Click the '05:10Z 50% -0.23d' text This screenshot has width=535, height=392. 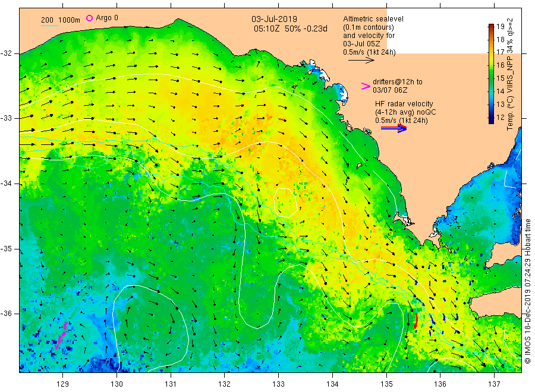pyautogui.click(x=290, y=29)
